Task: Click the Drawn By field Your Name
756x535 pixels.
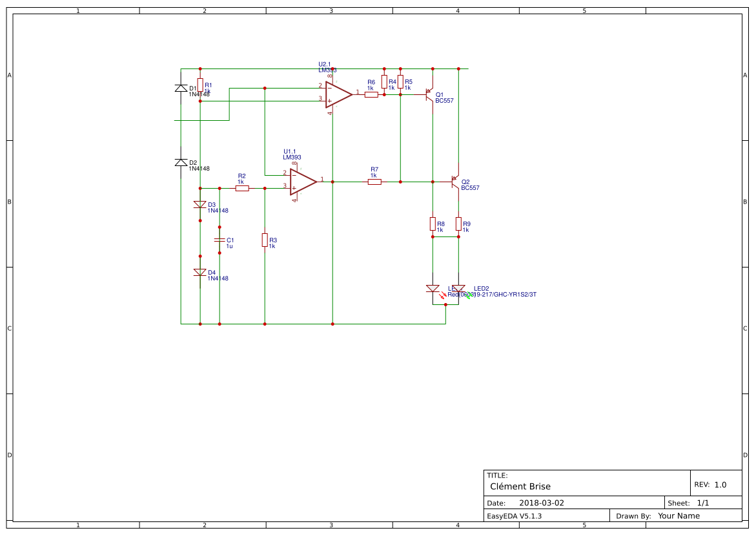Action: [x=679, y=516]
